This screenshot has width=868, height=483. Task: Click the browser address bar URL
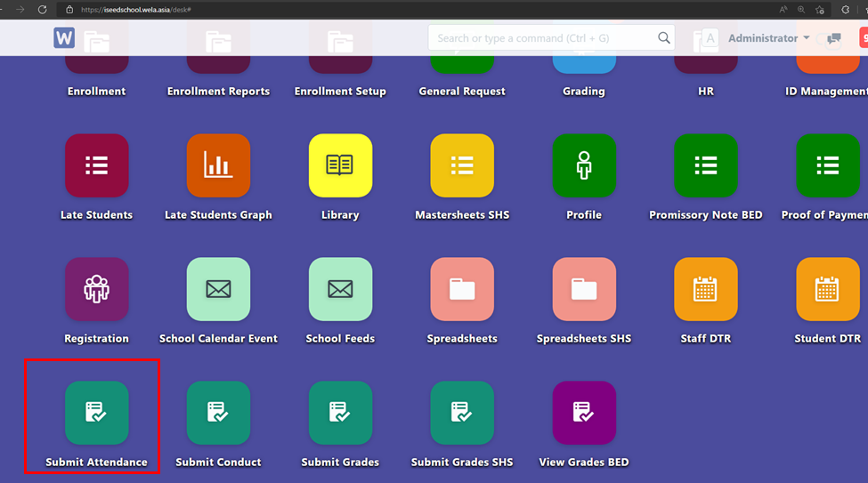[136, 10]
